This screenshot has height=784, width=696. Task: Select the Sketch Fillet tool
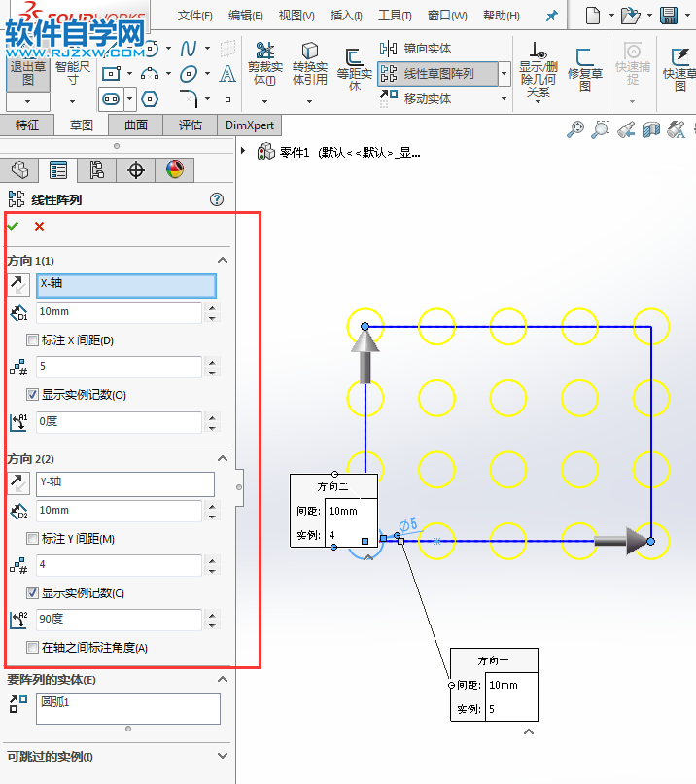[x=189, y=99]
